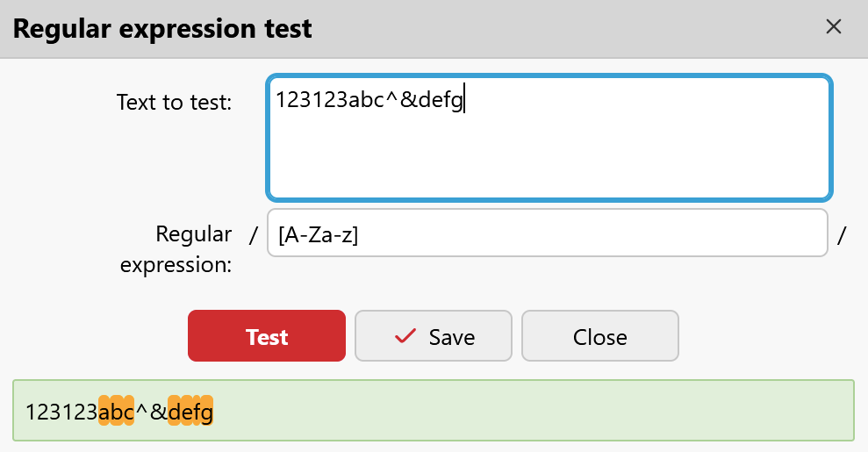Click the highlighted 'defg' match in results

tap(190, 412)
